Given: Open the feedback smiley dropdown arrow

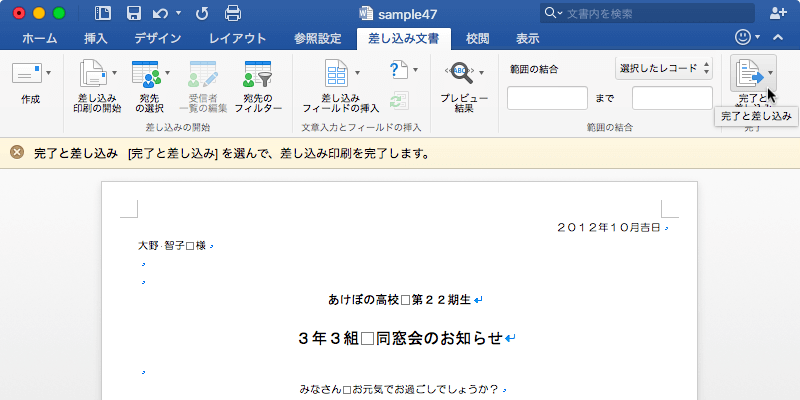Looking at the screenshot, I should 757,37.
